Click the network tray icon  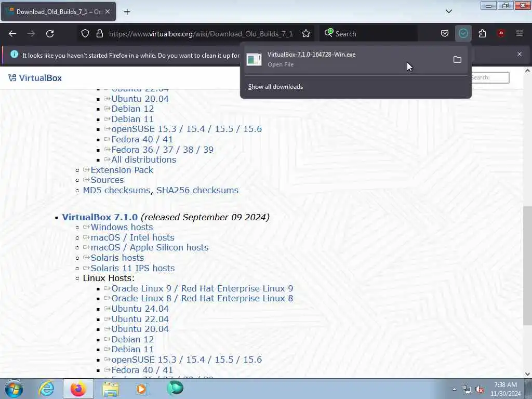467,390
